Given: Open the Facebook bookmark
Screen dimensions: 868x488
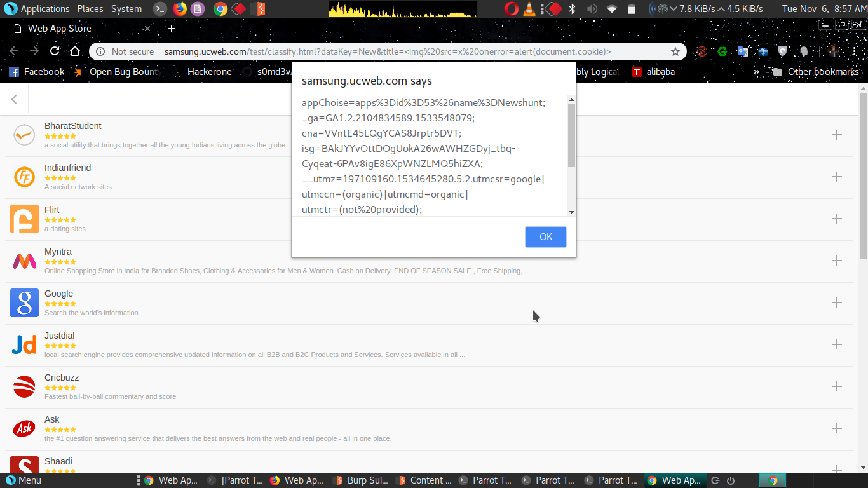Looking at the screenshot, I should point(37,72).
